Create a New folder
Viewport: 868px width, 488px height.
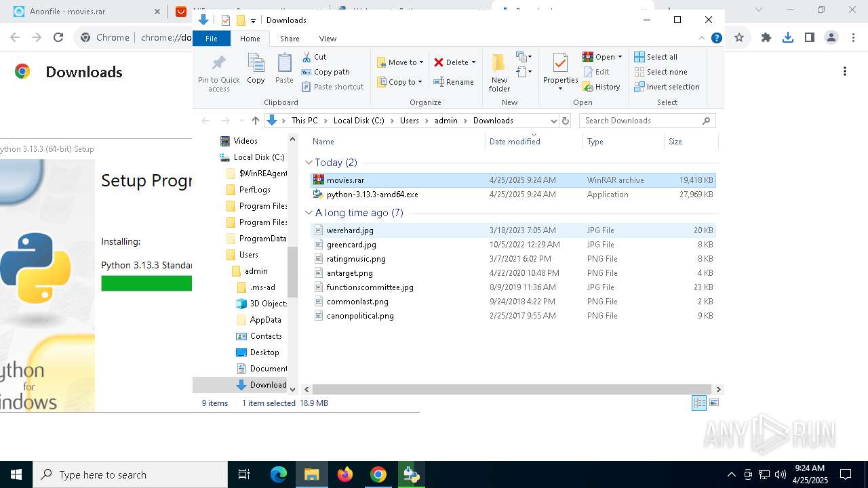(499, 73)
